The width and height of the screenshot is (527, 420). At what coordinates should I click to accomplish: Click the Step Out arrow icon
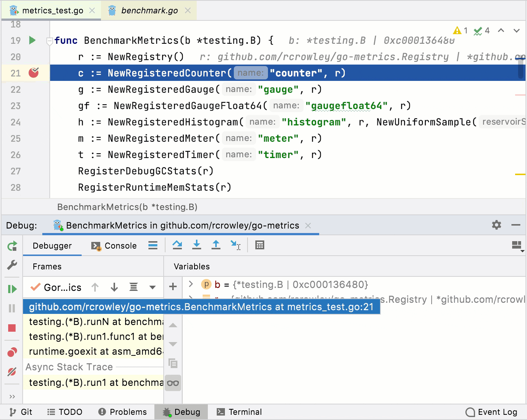pyautogui.click(x=216, y=245)
